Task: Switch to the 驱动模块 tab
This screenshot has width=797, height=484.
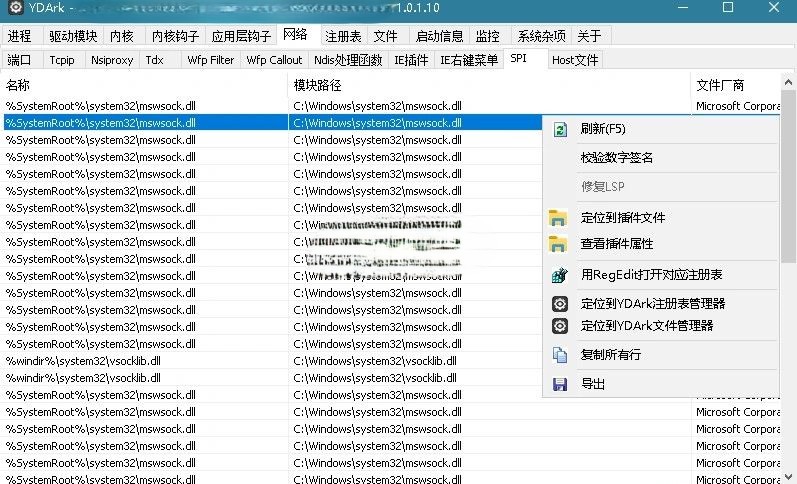Action: pyautogui.click(x=73, y=36)
